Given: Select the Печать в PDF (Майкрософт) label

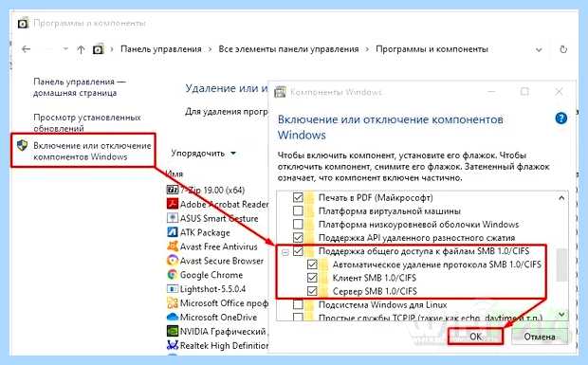Looking at the screenshot, I should pos(376,197).
